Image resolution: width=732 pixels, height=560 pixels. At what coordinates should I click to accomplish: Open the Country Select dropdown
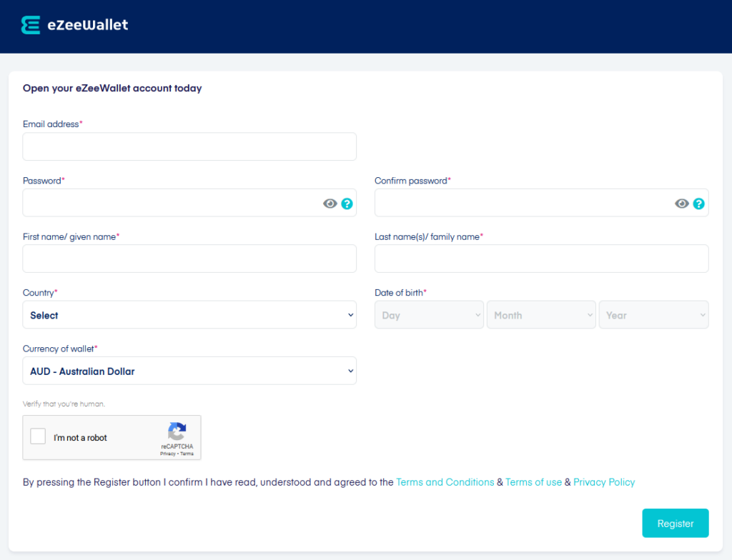189,315
